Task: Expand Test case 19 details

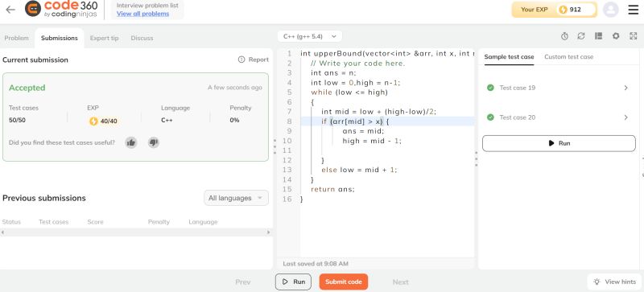Action: click(559, 88)
